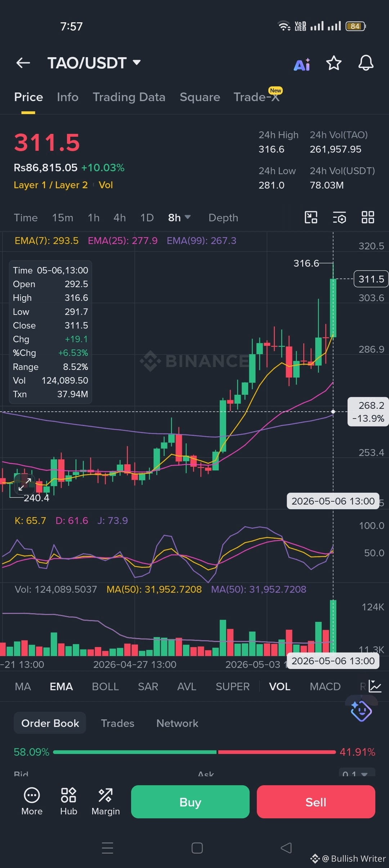The height and width of the screenshot is (868, 389).
Task: Tap the green Buy button
Action: click(x=190, y=802)
